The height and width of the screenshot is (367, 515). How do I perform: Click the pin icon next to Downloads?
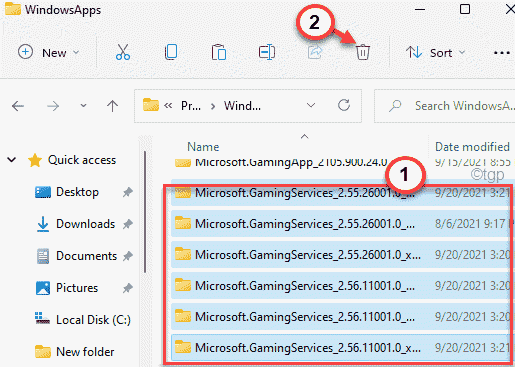click(127, 224)
